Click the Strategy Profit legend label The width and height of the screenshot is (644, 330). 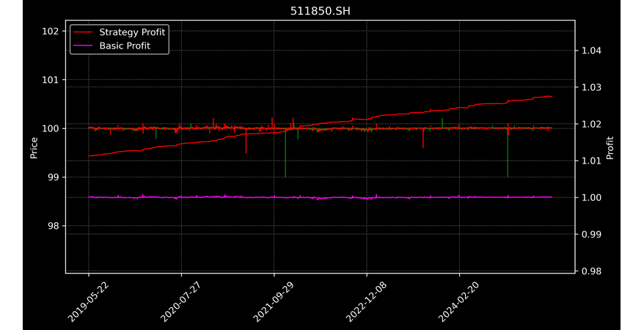click(x=132, y=32)
